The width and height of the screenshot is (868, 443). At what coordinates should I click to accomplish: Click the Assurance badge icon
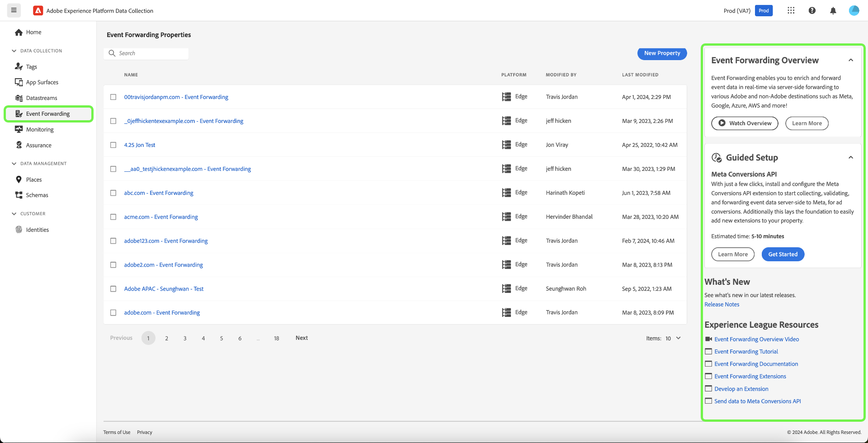(x=19, y=145)
